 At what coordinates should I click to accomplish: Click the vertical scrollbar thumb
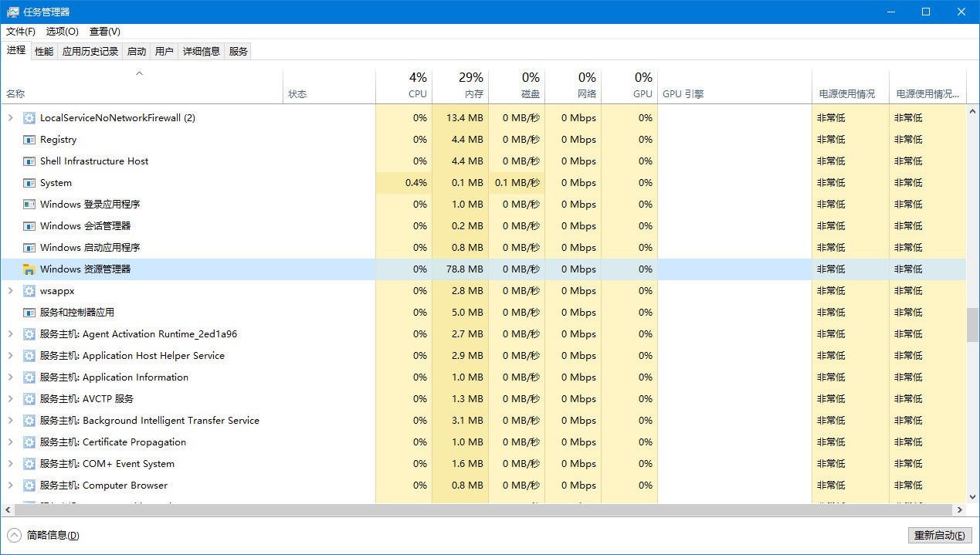972,325
